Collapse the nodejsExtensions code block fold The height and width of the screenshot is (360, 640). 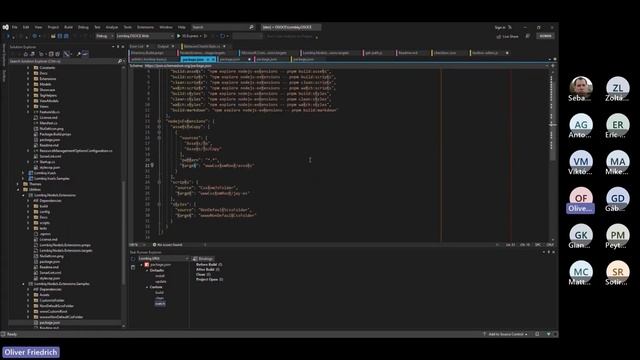(159, 121)
